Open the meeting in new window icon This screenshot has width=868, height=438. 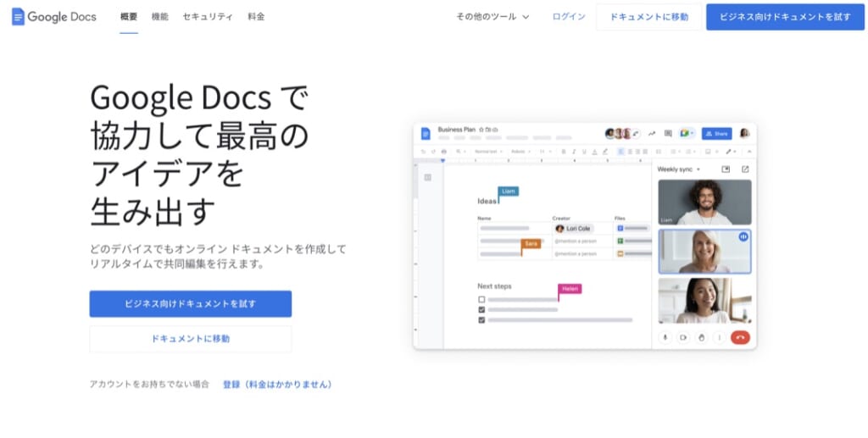(x=745, y=169)
